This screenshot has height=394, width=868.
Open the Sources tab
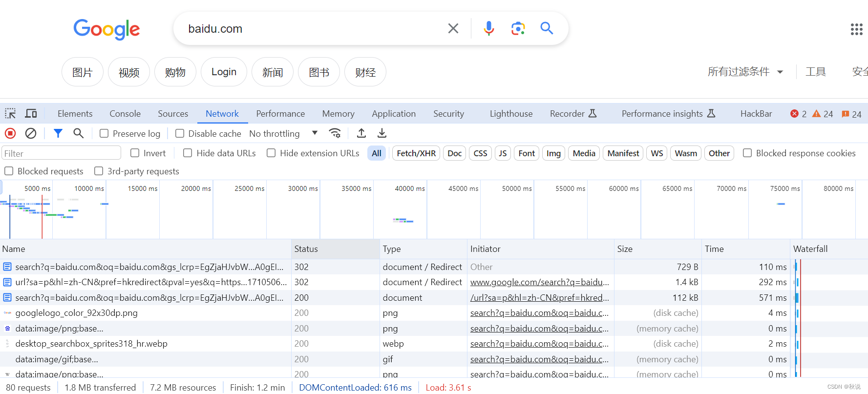coord(173,114)
